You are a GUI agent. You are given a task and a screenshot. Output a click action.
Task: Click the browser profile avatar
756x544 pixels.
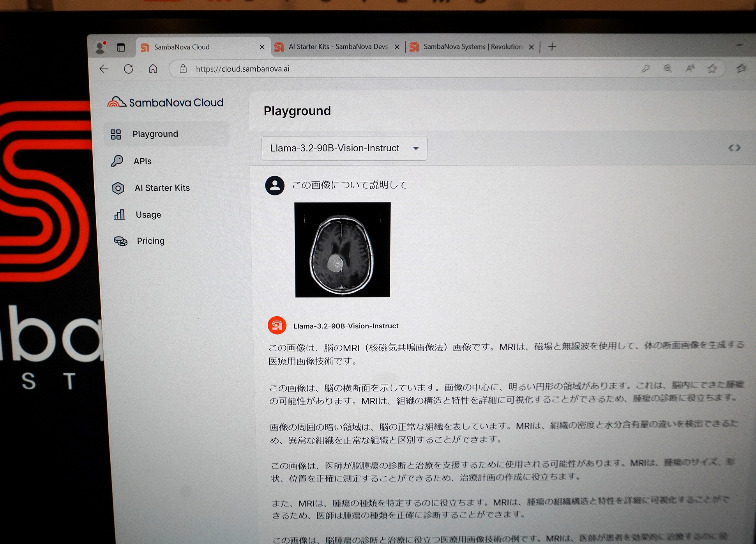pyautogui.click(x=101, y=47)
